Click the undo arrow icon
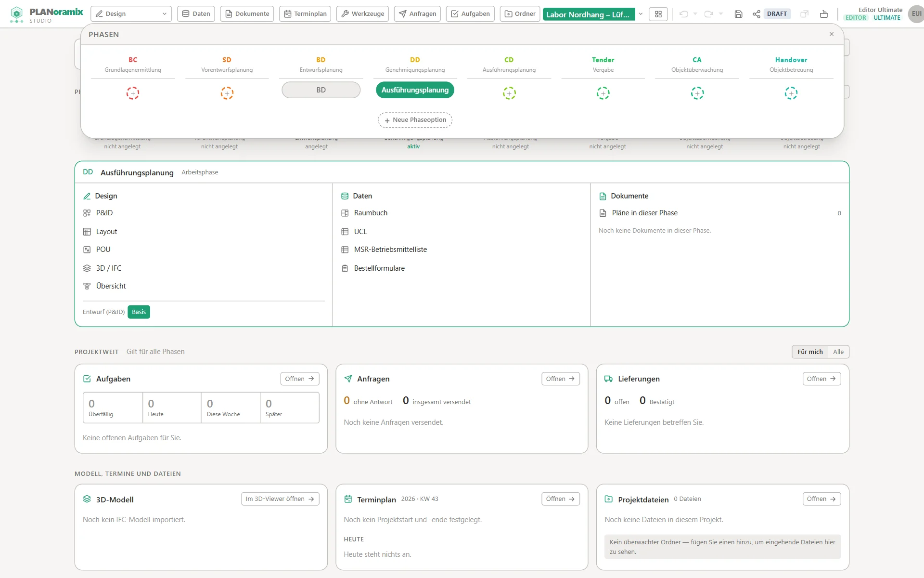The width and height of the screenshot is (924, 578). [x=683, y=14]
